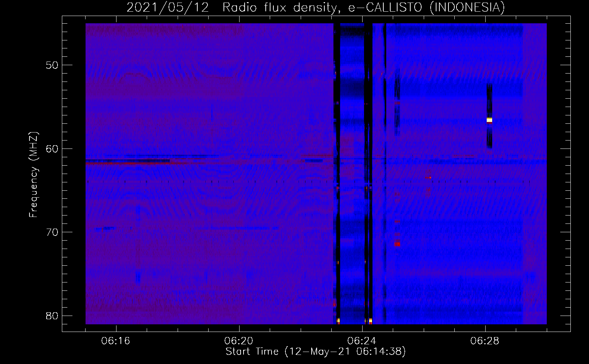Click the 'Start Time (12-May-21 06:14:38)' label
The image size is (589, 364).
pyautogui.click(x=316, y=352)
